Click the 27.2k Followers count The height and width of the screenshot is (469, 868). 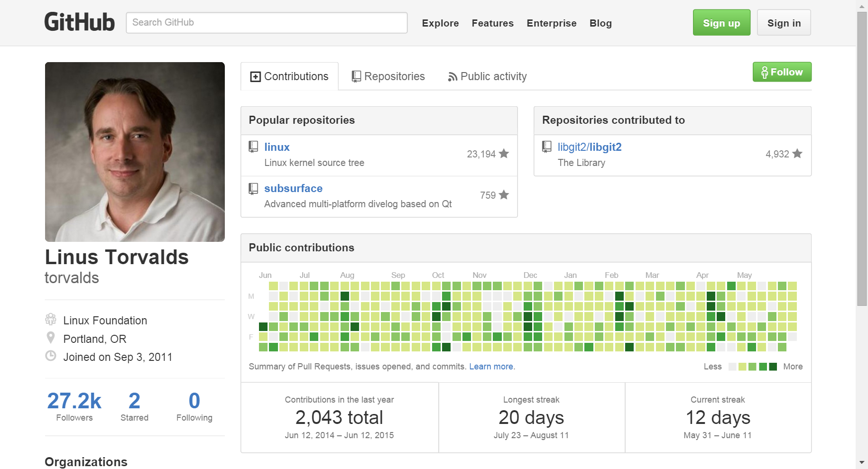click(74, 406)
